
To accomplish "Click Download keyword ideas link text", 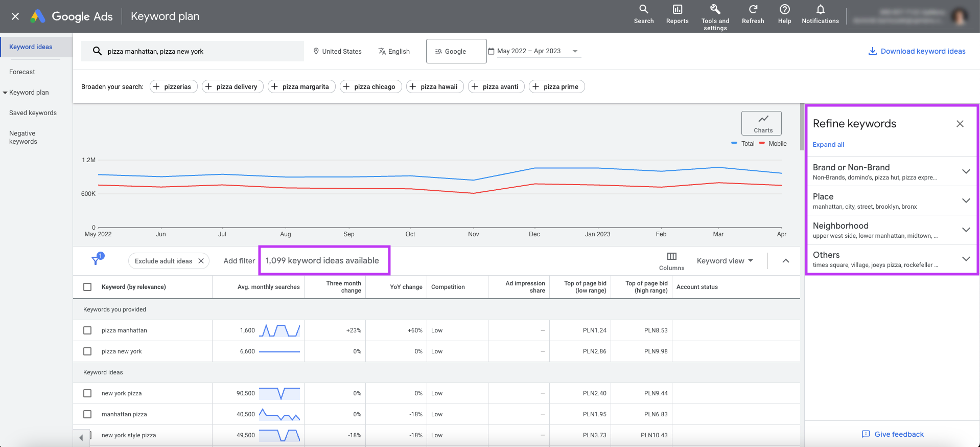I will point(923,51).
